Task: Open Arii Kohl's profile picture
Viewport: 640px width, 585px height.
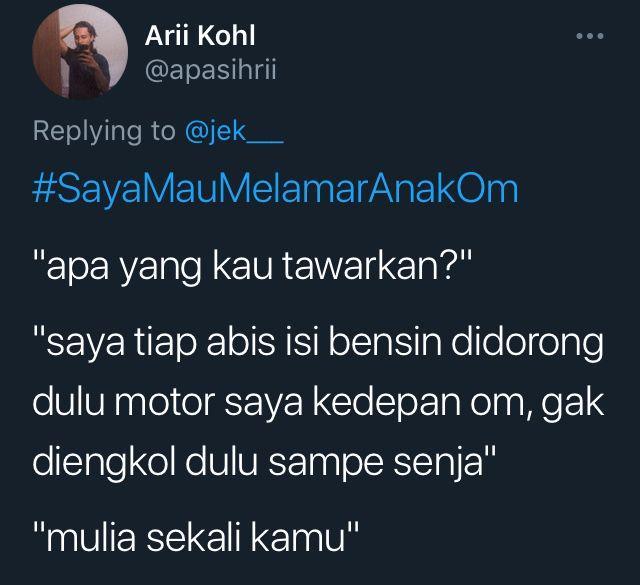Action: (x=80, y=51)
